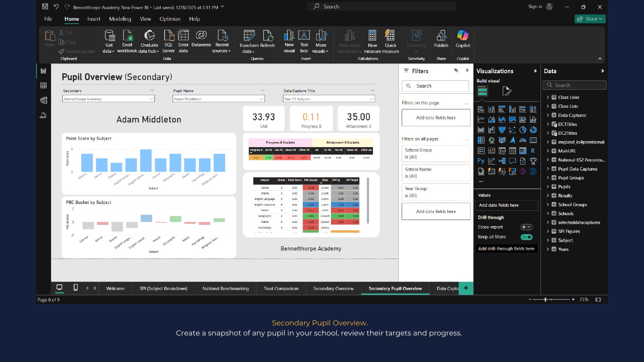Click Publish in the ribbon
This screenshot has width=644, height=362.
coord(441,39)
